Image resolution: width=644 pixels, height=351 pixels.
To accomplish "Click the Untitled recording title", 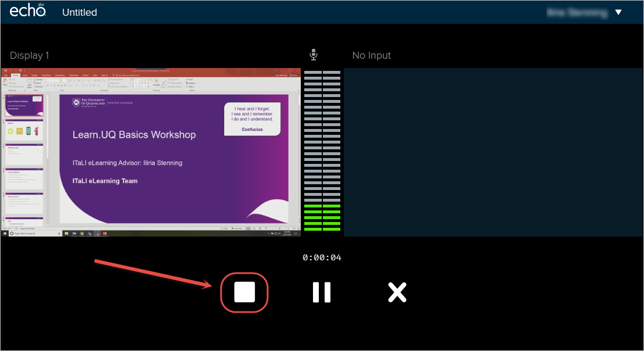I will (80, 12).
